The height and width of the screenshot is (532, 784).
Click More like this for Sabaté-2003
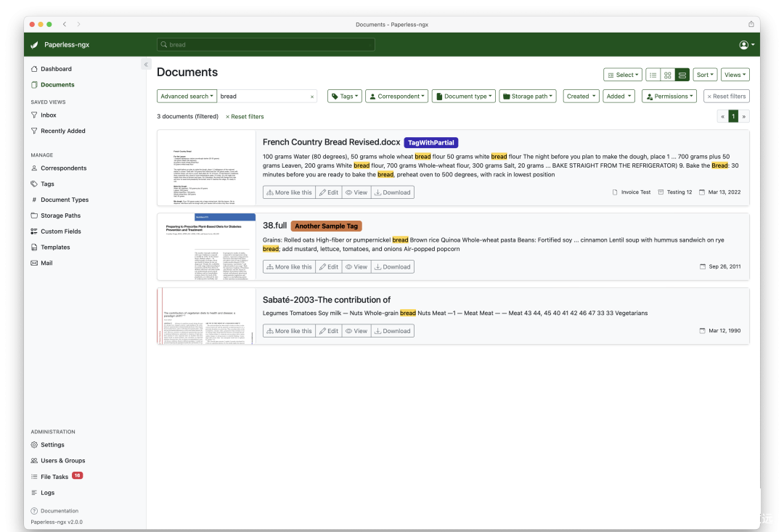pos(289,331)
